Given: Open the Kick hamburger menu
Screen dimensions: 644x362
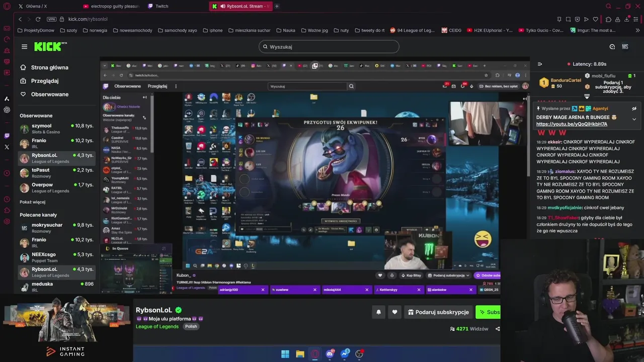Looking at the screenshot, I should pos(24,47).
